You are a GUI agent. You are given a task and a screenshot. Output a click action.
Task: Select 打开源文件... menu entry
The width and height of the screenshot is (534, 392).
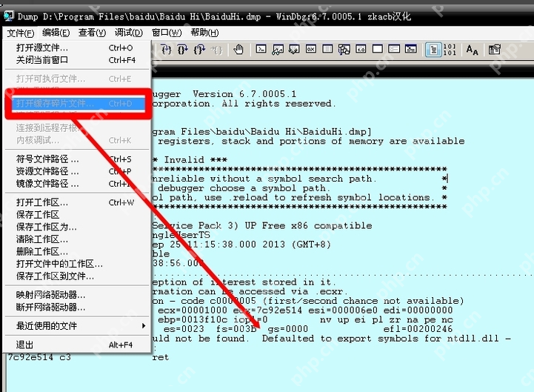[77, 47]
